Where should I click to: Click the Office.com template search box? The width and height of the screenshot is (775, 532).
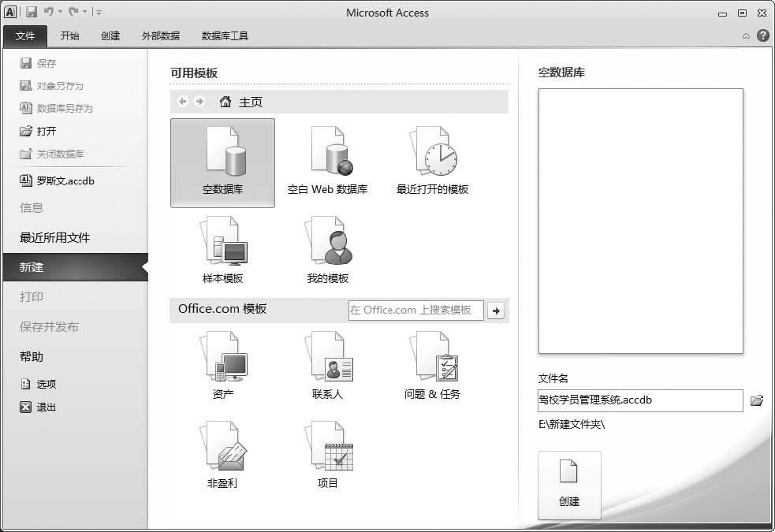point(415,311)
